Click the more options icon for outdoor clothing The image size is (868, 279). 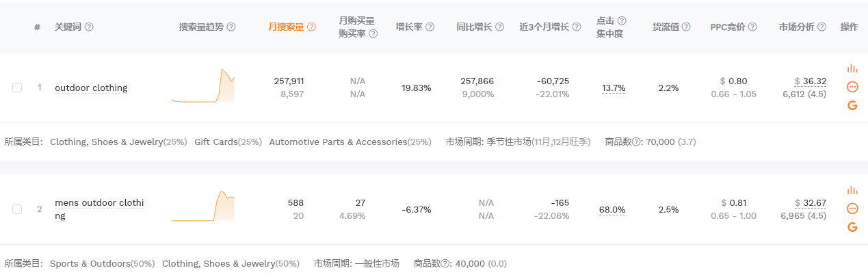pos(852,87)
